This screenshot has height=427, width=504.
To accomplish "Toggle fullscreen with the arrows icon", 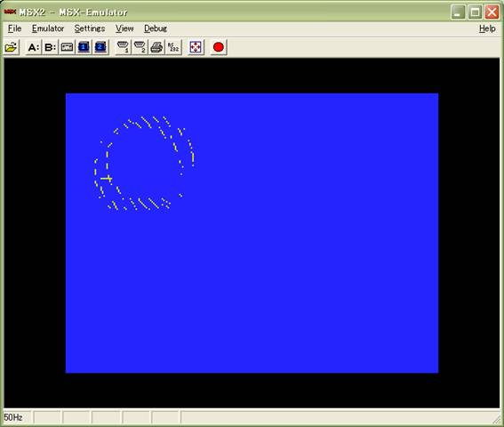I will tap(196, 47).
